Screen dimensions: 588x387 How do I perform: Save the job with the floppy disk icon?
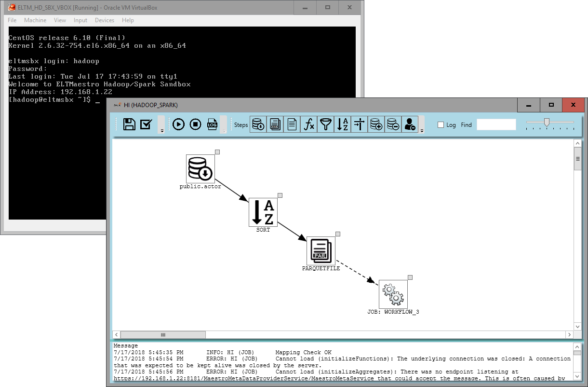(129, 124)
